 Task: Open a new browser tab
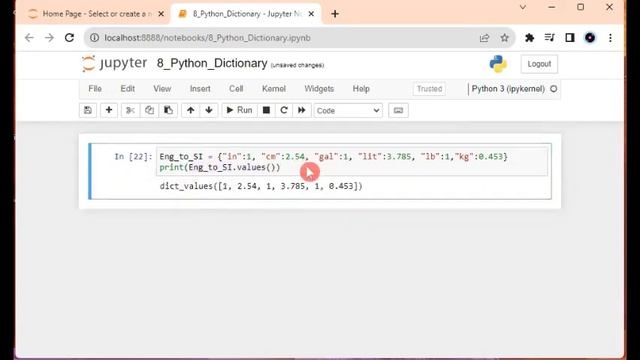click(335, 14)
